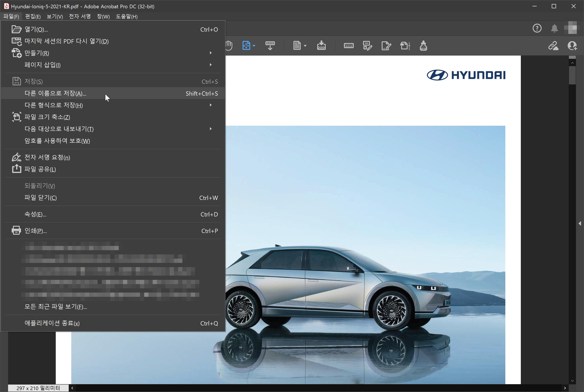The image size is (584, 392).
Task: Click 모든 최근 파일 보기(F) entry
Action: (56, 307)
